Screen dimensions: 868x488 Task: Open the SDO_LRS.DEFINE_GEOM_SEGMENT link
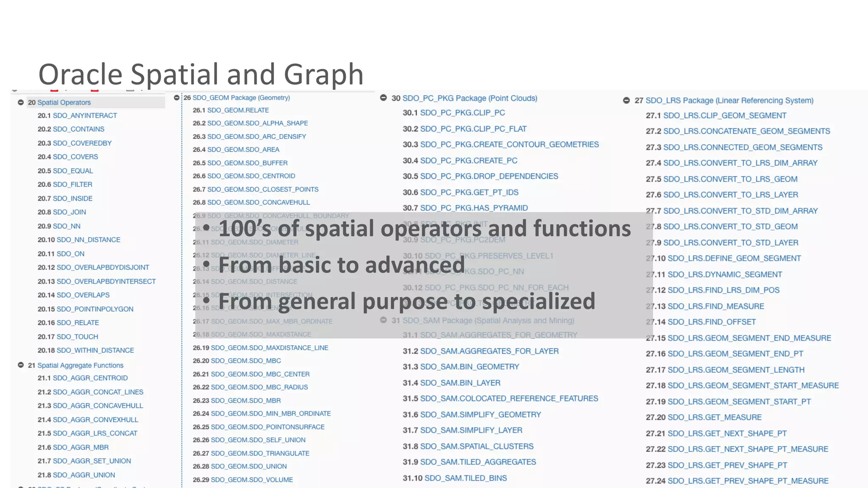pyautogui.click(x=734, y=258)
